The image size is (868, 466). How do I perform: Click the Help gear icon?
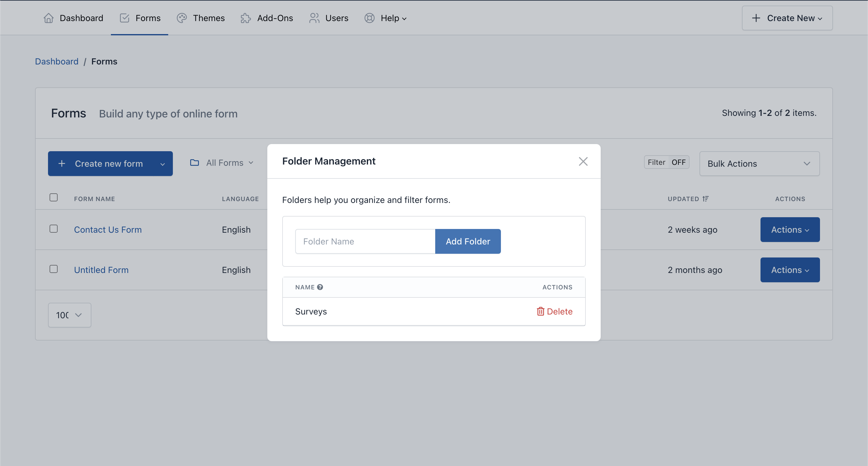(370, 18)
